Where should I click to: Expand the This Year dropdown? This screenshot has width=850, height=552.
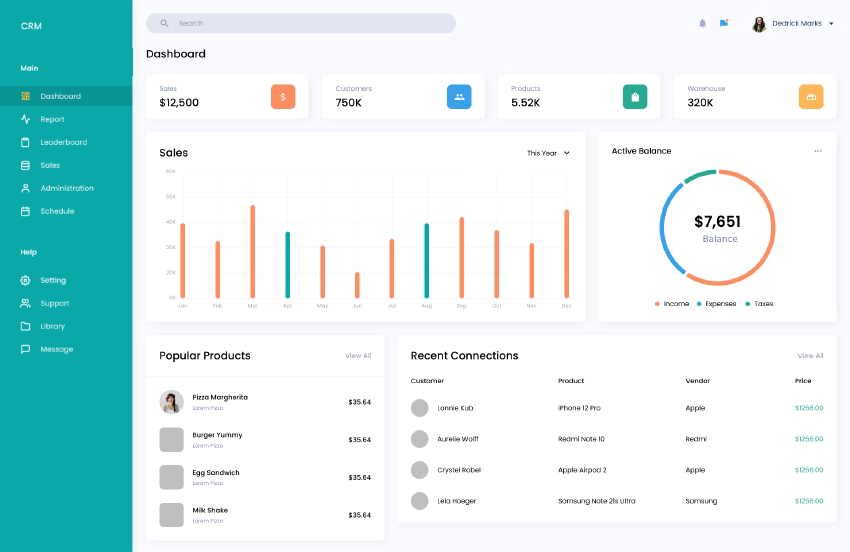point(548,153)
